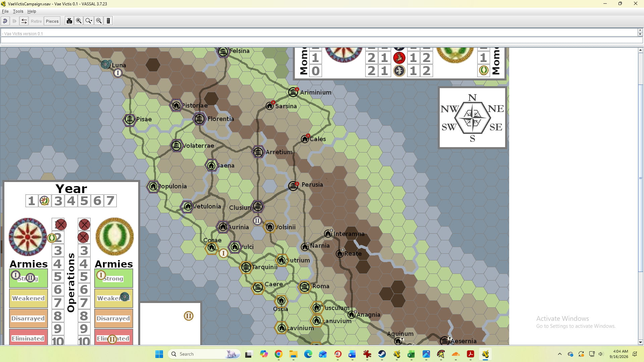Image resolution: width=644 pixels, height=362 pixels.
Task: Click the compass rose direction indicator
Action: click(x=472, y=118)
